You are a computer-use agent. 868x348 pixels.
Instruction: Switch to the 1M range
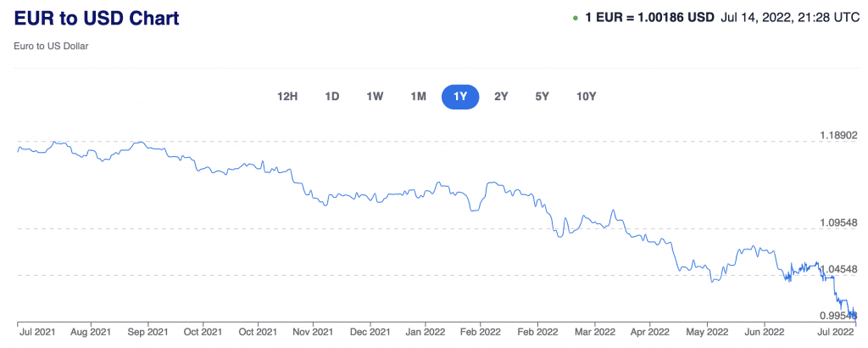coord(418,96)
